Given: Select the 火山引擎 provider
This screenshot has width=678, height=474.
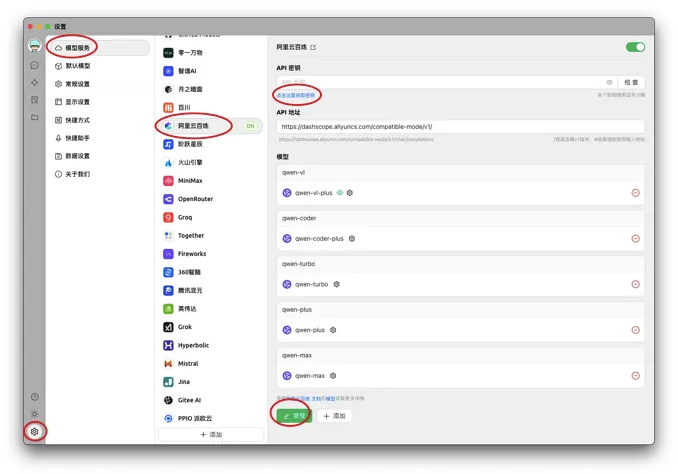Looking at the screenshot, I should [x=210, y=162].
